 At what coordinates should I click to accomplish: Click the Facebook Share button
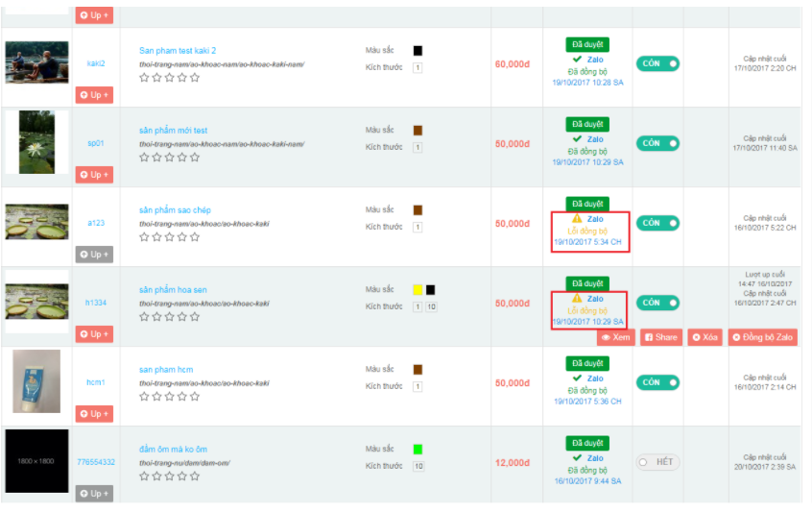pyautogui.click(x=660, y=337)
